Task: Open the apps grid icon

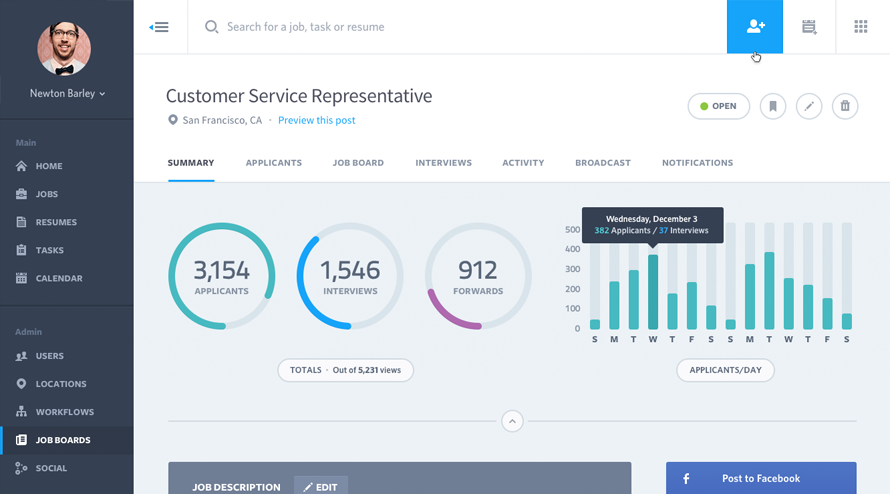Action: tap(861, 27)
